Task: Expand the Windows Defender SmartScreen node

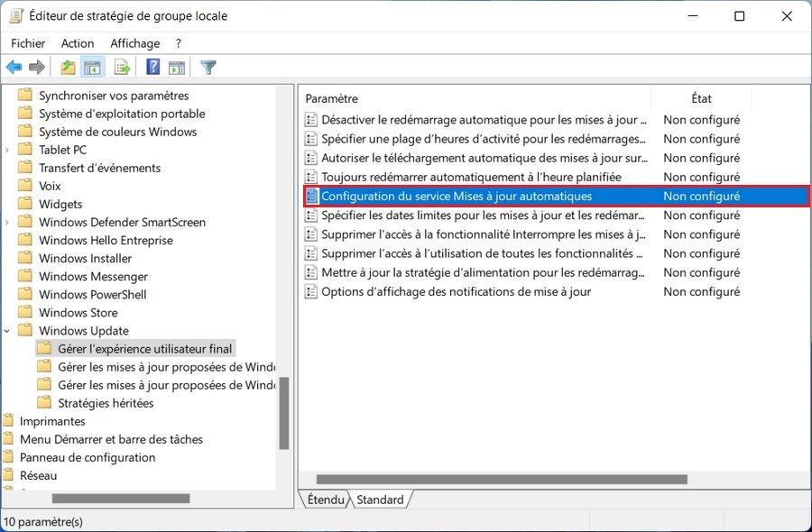Action: pos(8,222)
